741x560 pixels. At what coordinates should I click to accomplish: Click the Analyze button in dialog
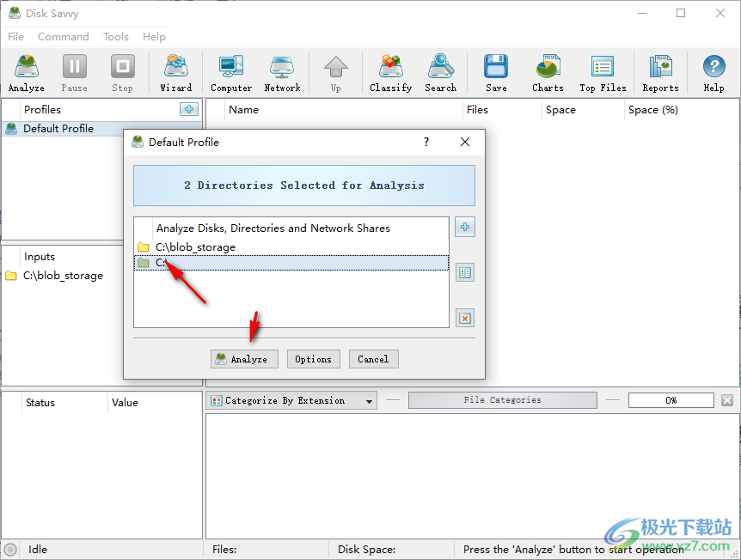[x=244, y=359]
